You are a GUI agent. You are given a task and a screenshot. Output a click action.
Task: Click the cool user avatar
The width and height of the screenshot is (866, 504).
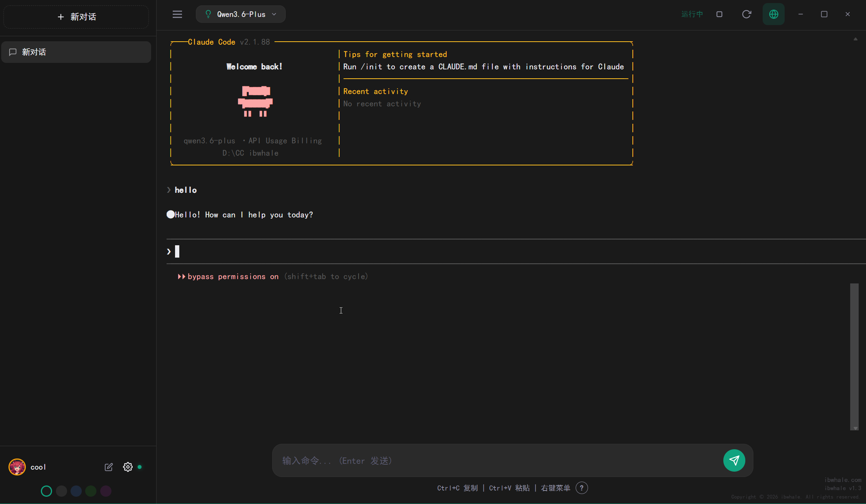(17, 467)
